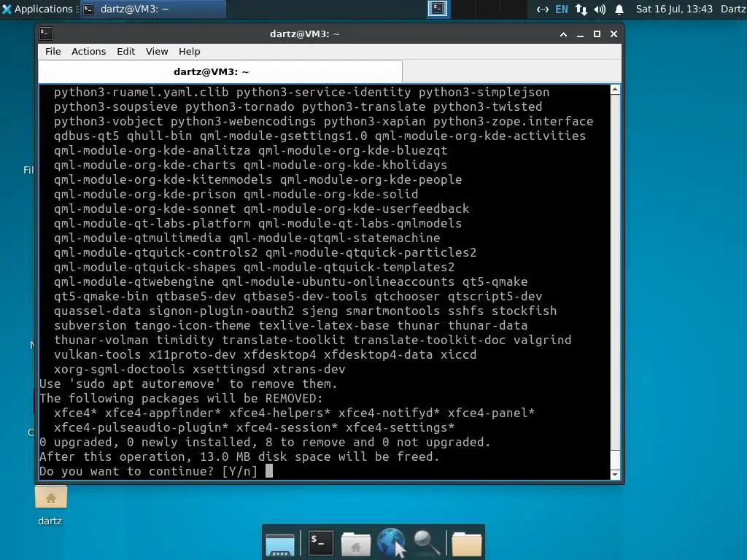The height and width of the screenshot is (560, 747).
Task: Shade terminal window with up-arrow button
Action: [x=564, y=34]
